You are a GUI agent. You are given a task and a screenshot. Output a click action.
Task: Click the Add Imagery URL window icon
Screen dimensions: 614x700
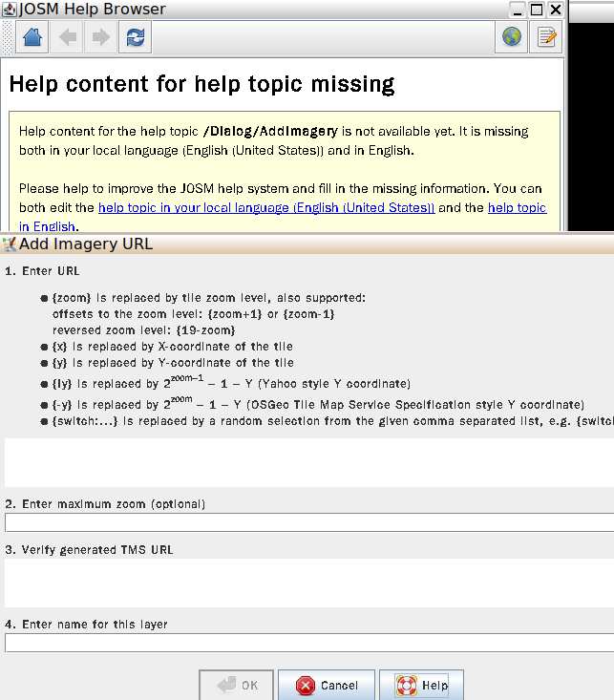[10, 244]
